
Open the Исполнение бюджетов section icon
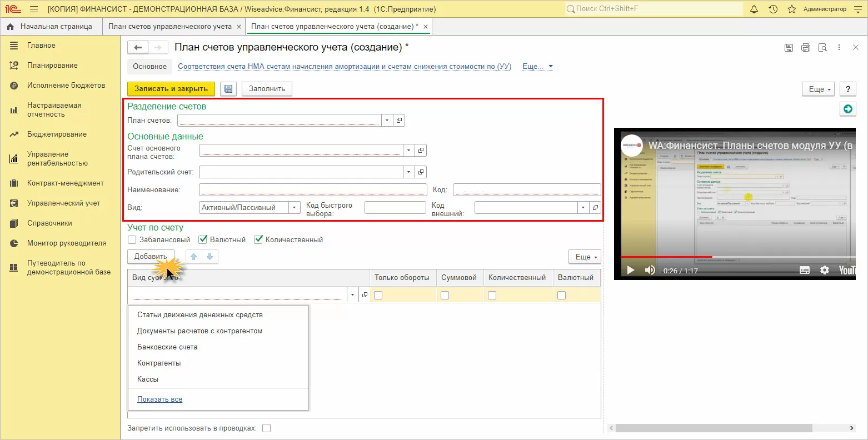(14, 86)
